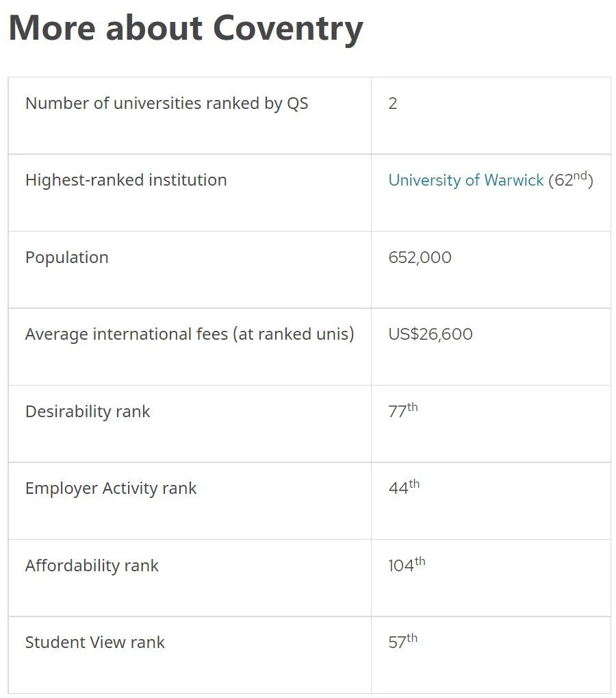Click the 44th employer activity value

[x=404, y=487]
